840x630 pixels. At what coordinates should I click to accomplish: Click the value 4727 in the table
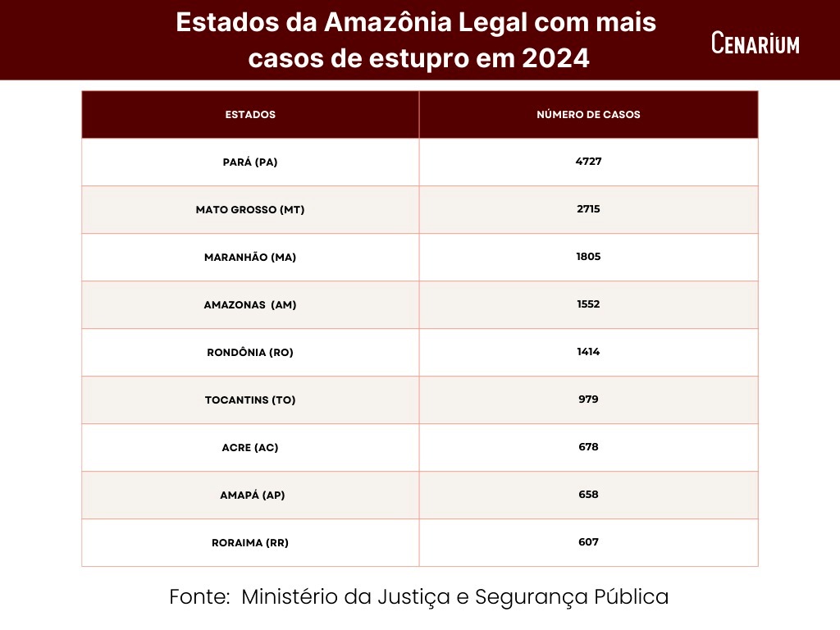588,162
